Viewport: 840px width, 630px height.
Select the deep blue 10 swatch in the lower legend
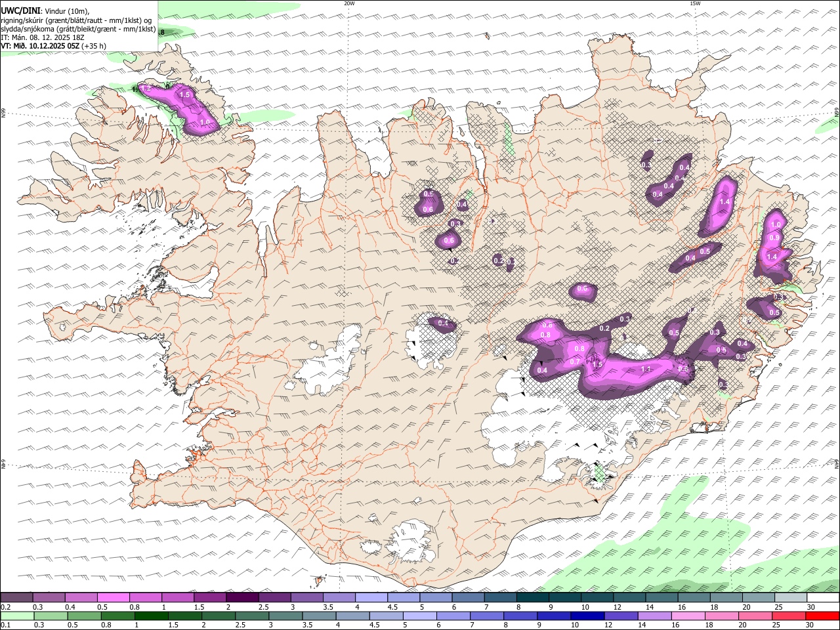coord(587,616)
